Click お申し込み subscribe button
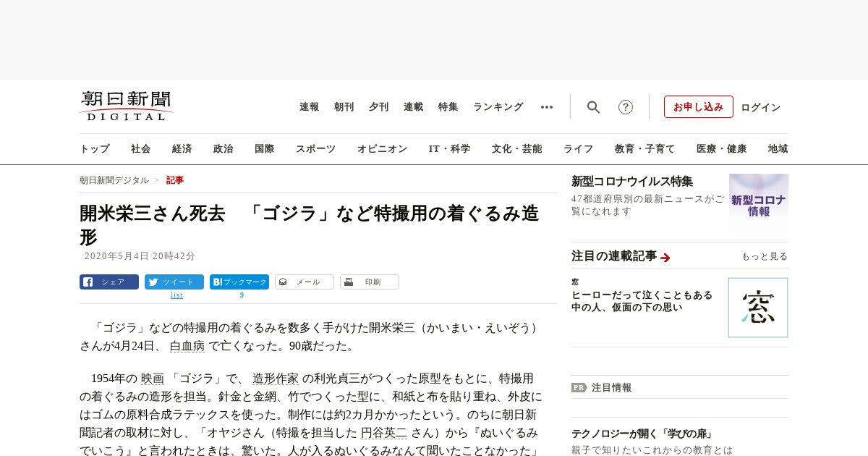Image resolution: width=868 pixels, height=456 pixels. 699,107
